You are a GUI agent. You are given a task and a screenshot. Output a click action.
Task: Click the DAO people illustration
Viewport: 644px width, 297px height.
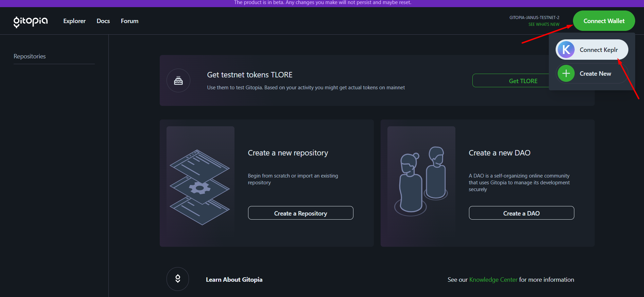(421, 182)
